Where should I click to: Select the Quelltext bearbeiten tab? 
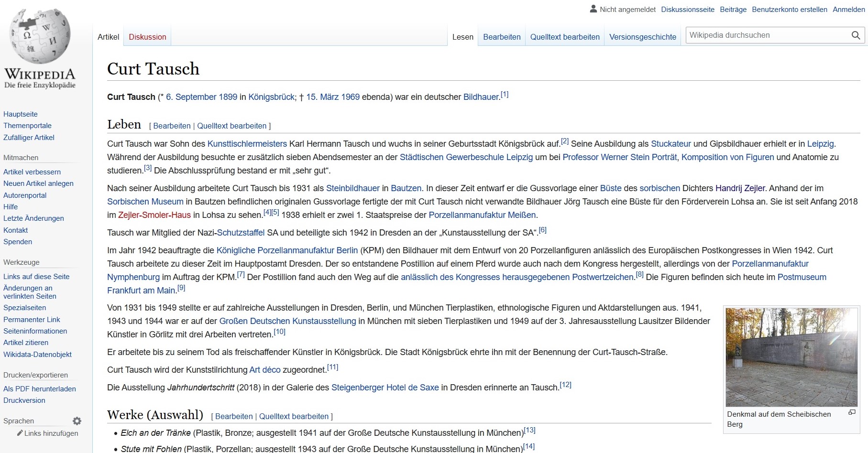(564, 37)
